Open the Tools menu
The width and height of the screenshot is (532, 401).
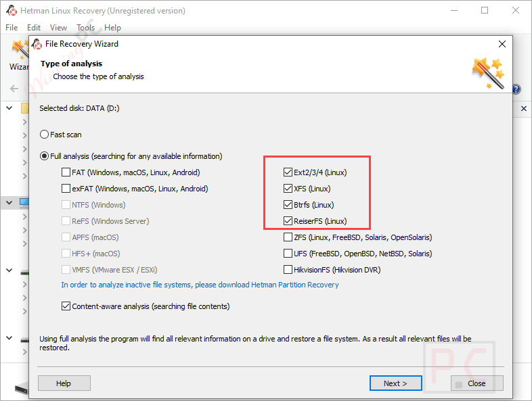click(x=85, y=28)
